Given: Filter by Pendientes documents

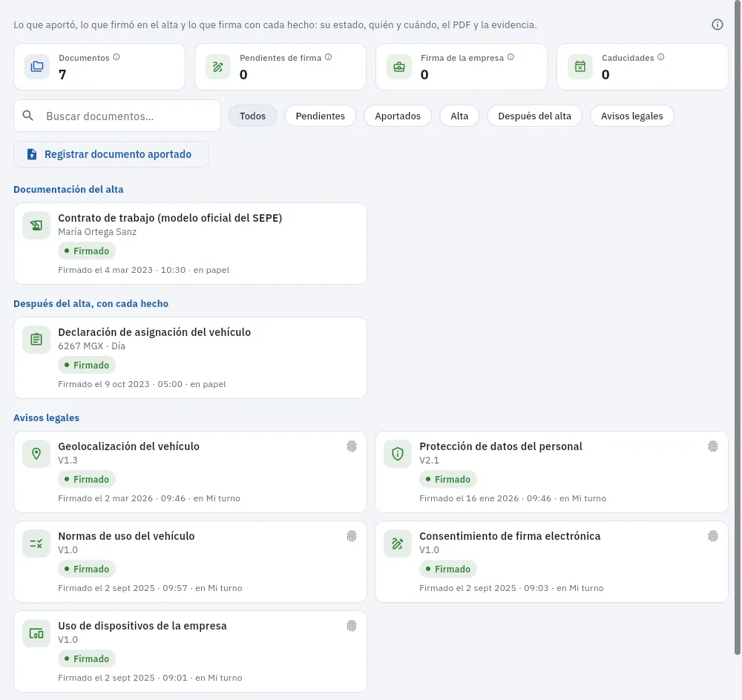Looking at the screenshot, I should tap(321, 116).
